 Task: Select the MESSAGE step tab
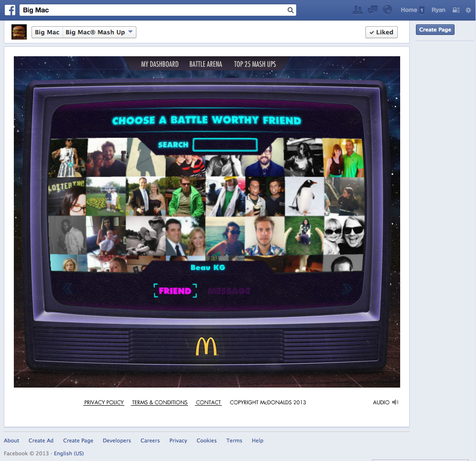point(229,291)
